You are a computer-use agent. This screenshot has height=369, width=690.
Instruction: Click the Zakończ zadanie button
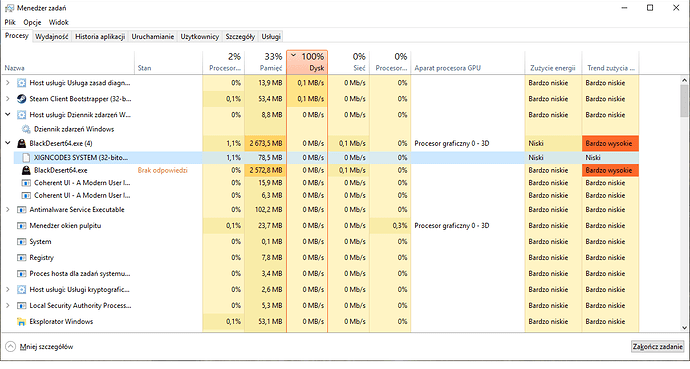657,347
